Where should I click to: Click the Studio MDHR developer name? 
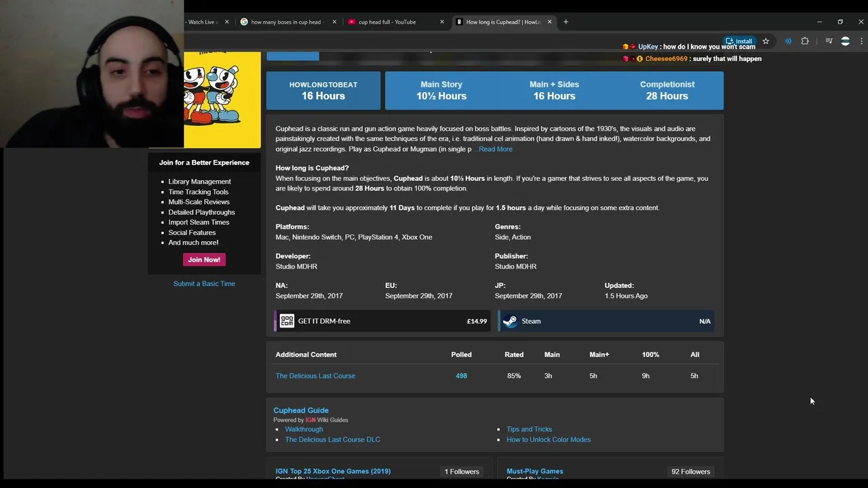coord(296,266)
